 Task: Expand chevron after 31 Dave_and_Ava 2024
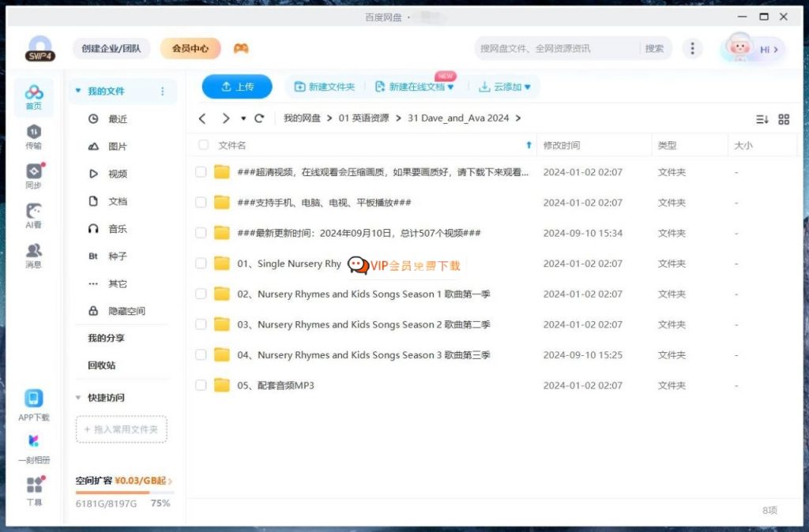tap(518, 118)
